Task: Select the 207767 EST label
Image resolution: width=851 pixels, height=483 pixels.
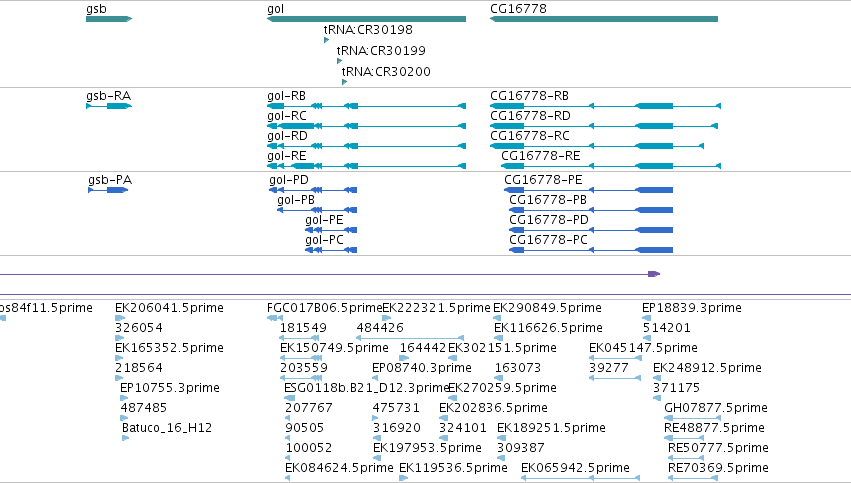Action: (309, 409)
